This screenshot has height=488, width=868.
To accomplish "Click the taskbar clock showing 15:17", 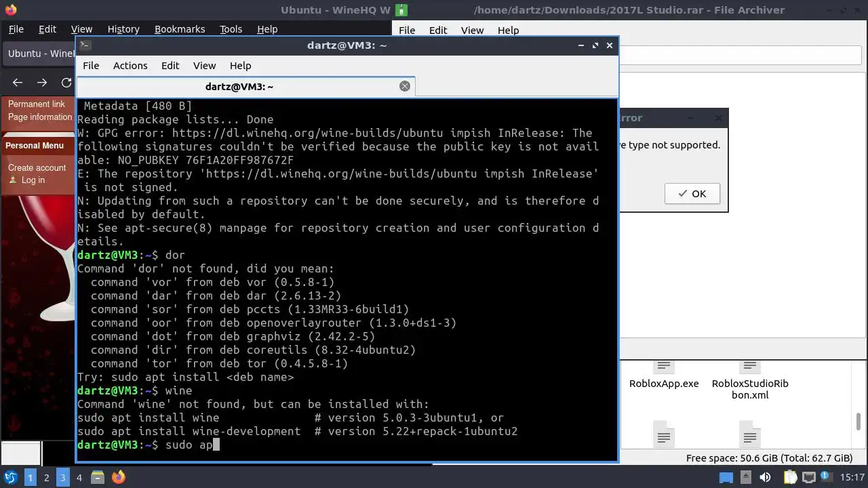I will [x=852, y=477].
